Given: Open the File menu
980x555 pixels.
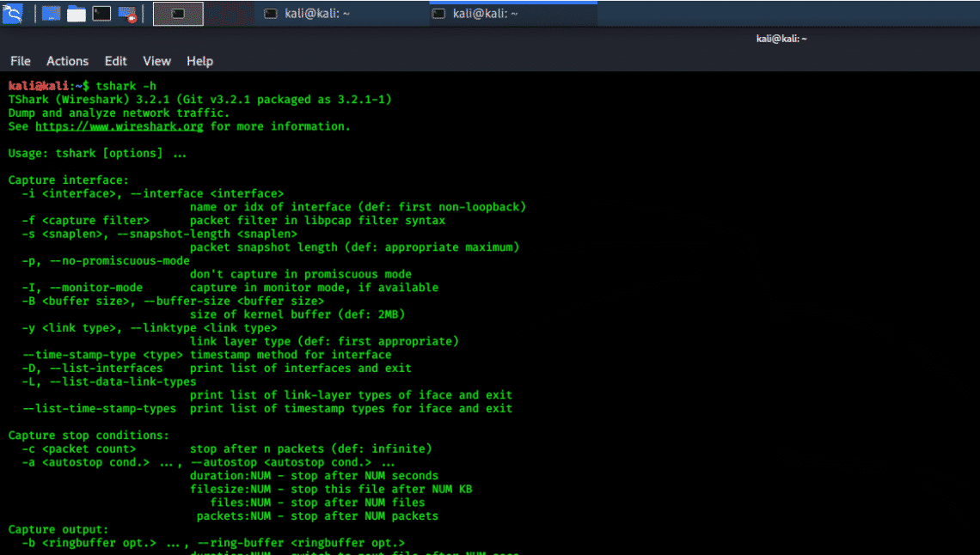Looking at the screenshot, I should pos(20,61).
